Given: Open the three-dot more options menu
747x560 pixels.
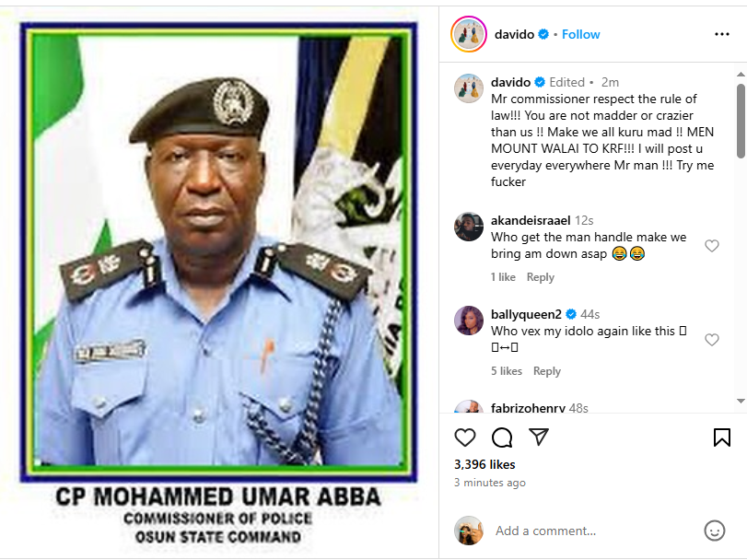Looking at the screenshot, I should [x=722, y=34].
